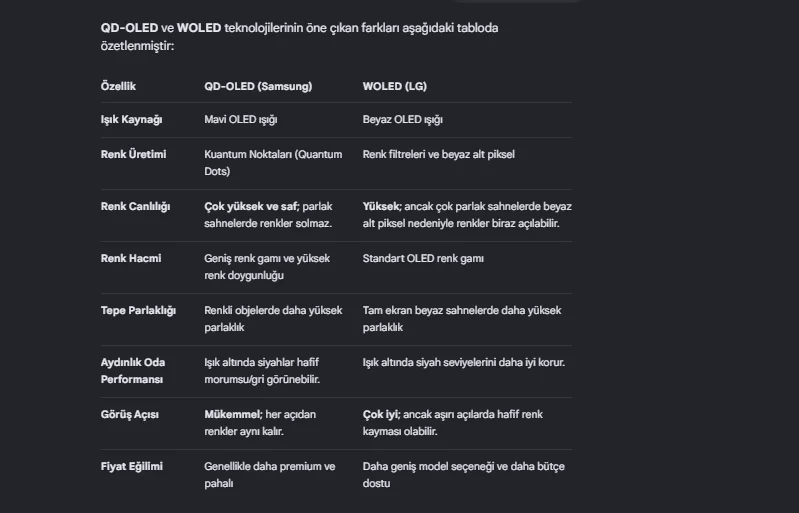Click Işık altında siyah seviyelerini cell
The width and height of the screenshot is (799, 513).
click(464, 362)
